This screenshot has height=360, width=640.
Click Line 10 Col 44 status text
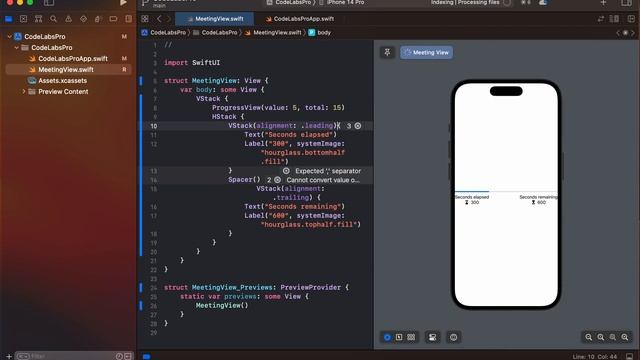[595, 356]
